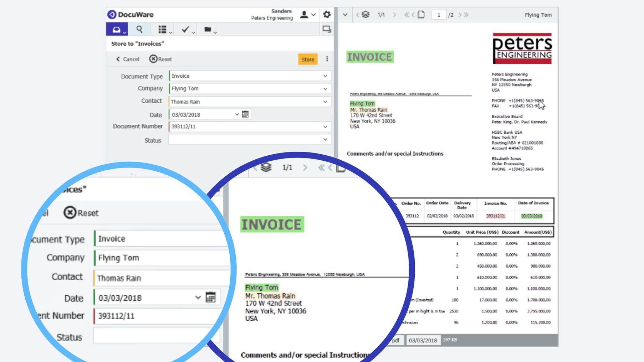Open the settings gear icon
This screenshot has height=362, width=644.
(x=327, y=15)
